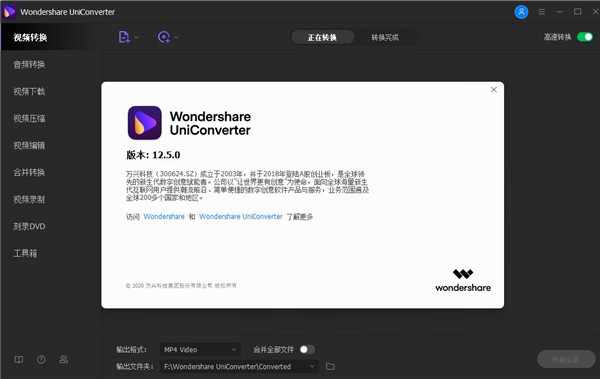Click the version text 版本: 12.5.0
This screenshot has width=600, height=379.
tap(153, 155)
